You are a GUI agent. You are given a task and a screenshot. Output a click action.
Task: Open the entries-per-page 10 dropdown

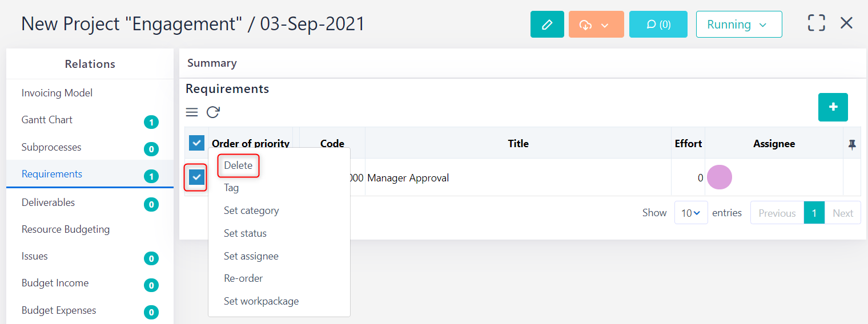tap(691, 213)
